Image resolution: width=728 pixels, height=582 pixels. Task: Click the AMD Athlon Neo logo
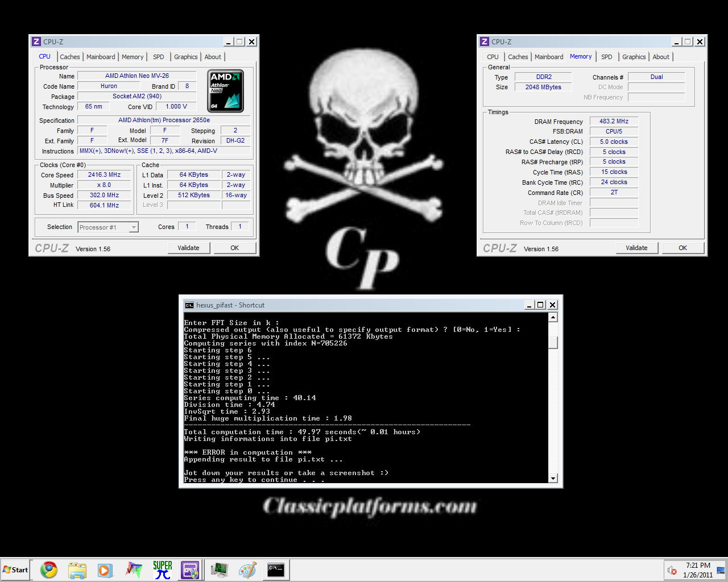(x=226, y=90)
